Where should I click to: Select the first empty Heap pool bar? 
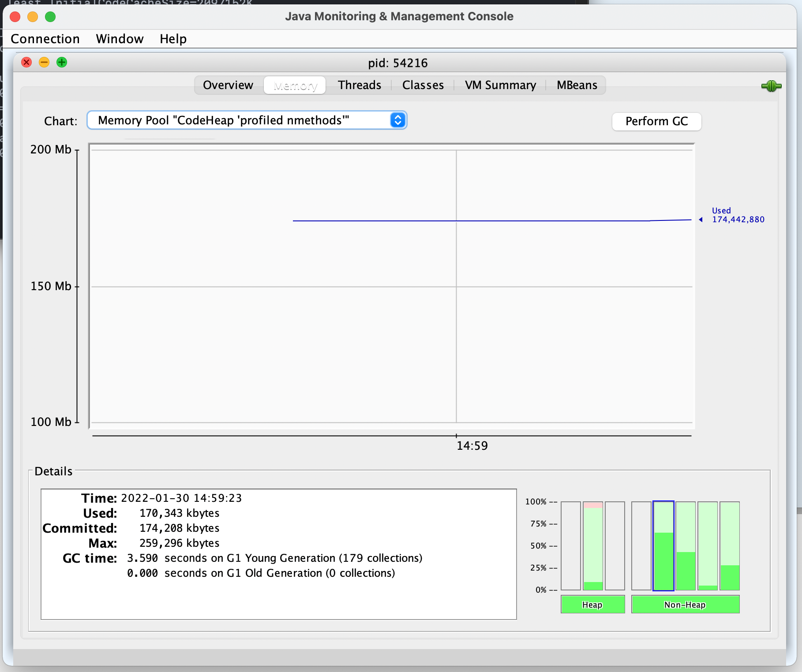[x=571, y=546]
